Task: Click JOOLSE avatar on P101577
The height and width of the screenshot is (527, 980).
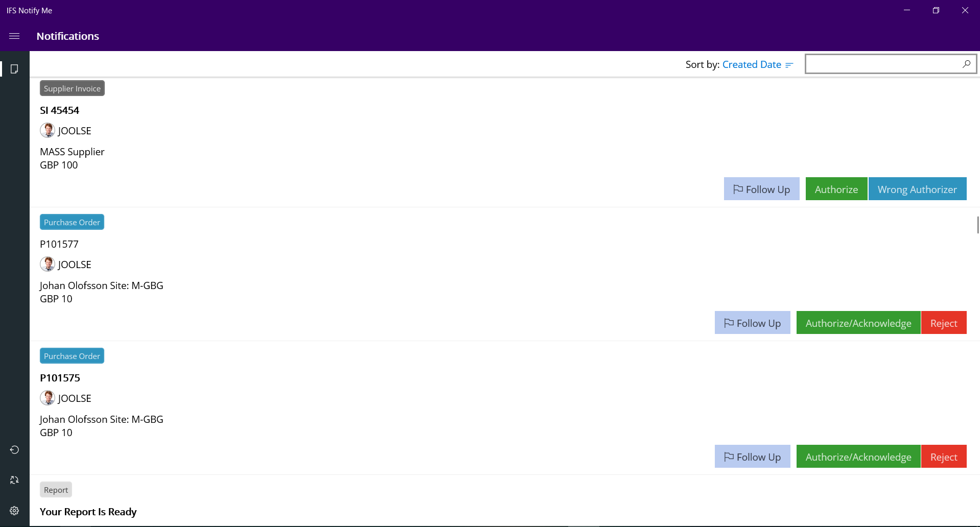Action: click(48, 264)
